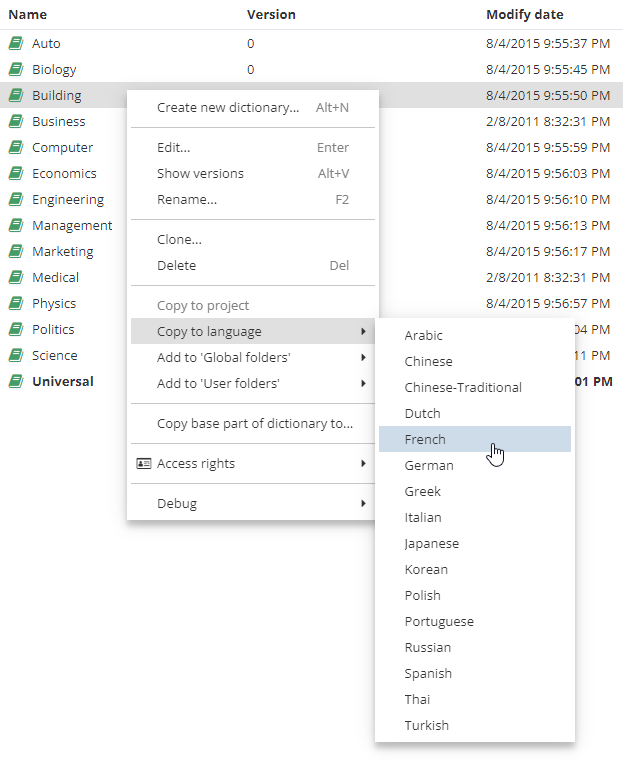Viewport: 623px width, 760px height.
Task: Choose Delete from the context menu
Action: (176, 266)
